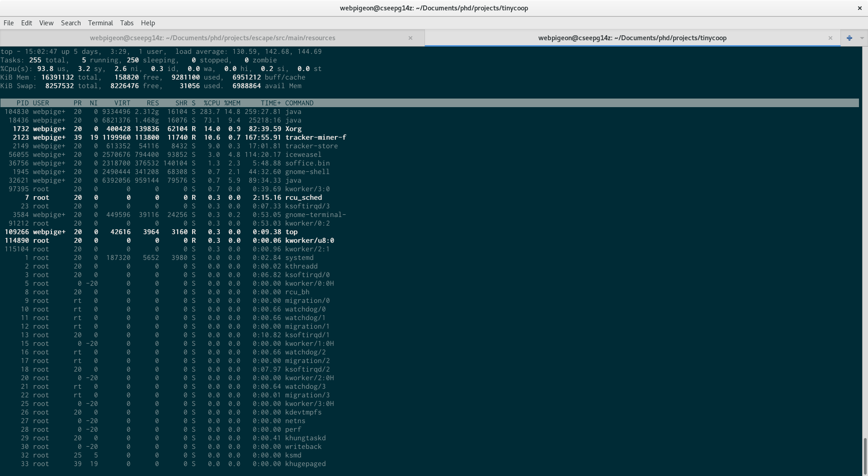The height and width of the screenshot is (476, 868).
Task: Close the escape/src/main/resources tab
Action: click(410, 38)
